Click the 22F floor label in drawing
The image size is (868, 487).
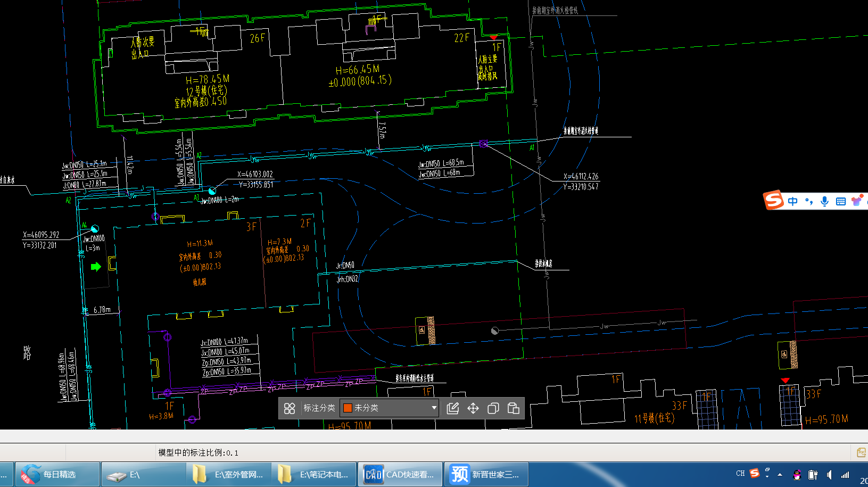[462, 38]
